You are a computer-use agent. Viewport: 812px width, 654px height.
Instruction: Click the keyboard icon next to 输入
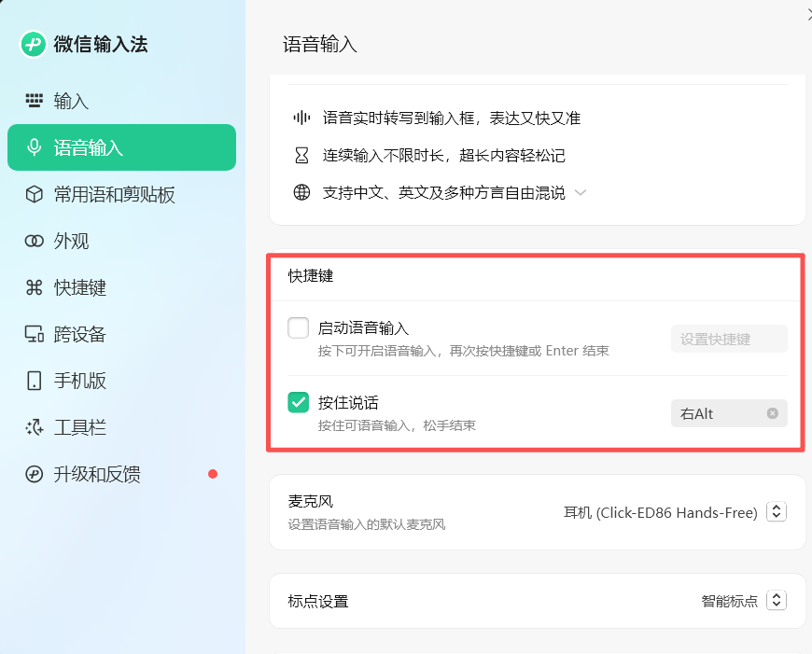(35, 101)
